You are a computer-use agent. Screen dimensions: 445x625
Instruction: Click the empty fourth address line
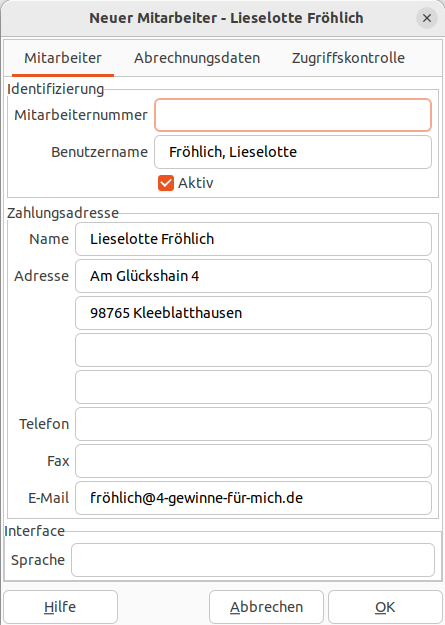253,387
